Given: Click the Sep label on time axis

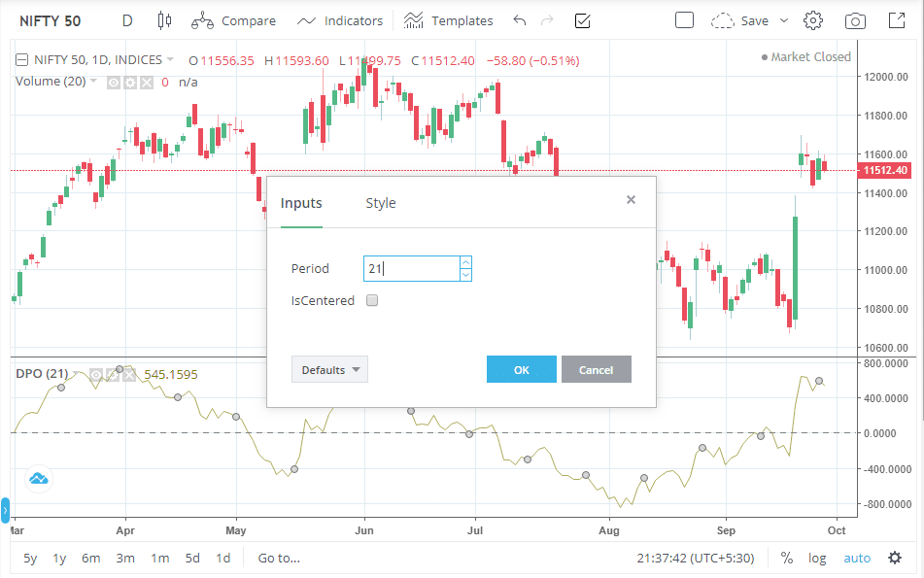Looking at the screenshot, I should pyautogui.click(x=726, y=530).
